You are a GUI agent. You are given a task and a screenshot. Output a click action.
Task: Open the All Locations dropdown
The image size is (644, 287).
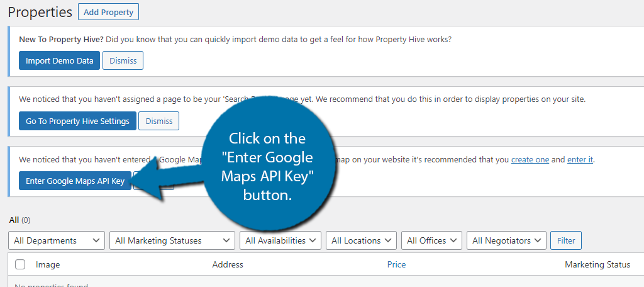361,240
